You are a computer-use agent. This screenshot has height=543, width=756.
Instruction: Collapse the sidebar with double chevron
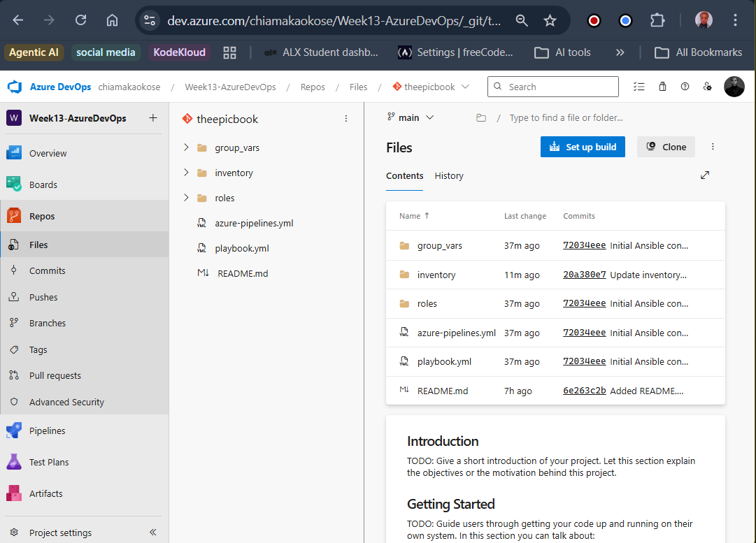coord(153,532)
